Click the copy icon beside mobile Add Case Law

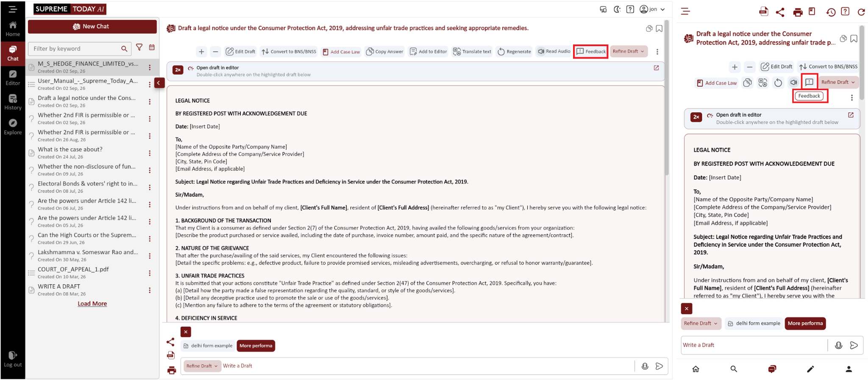click(x=748, y=83)
